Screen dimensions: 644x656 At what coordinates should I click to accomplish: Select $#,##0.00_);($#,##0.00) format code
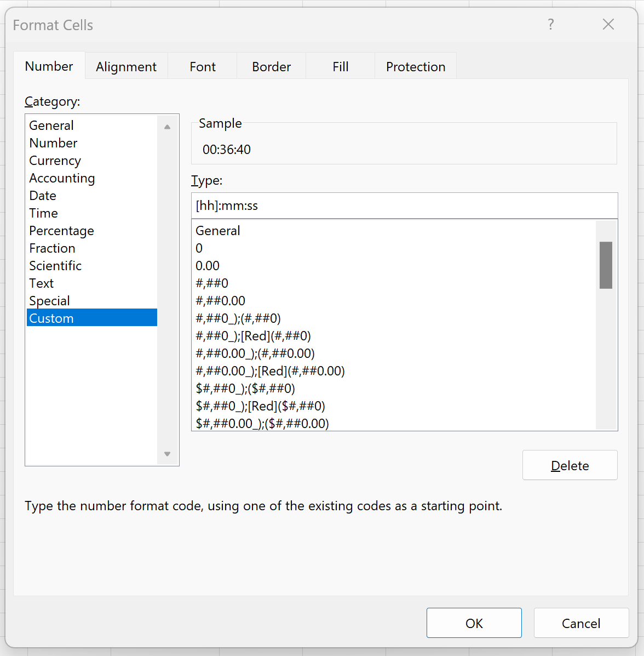click(394, 423)
